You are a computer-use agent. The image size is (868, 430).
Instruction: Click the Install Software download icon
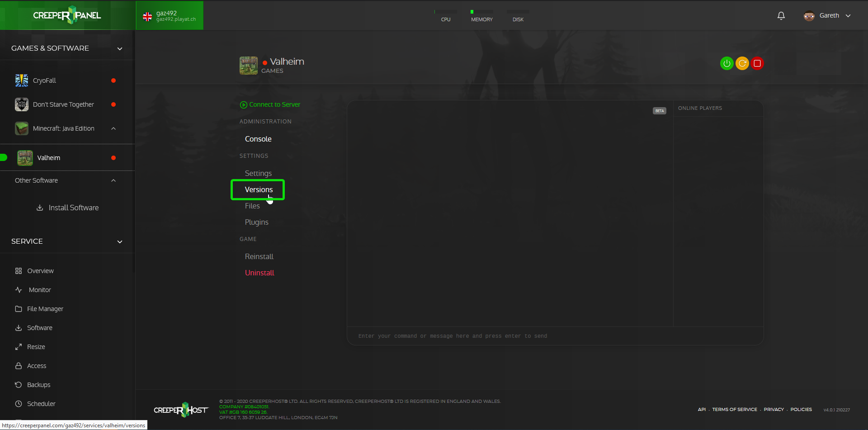pyautogui.click(x=40, y=208)
